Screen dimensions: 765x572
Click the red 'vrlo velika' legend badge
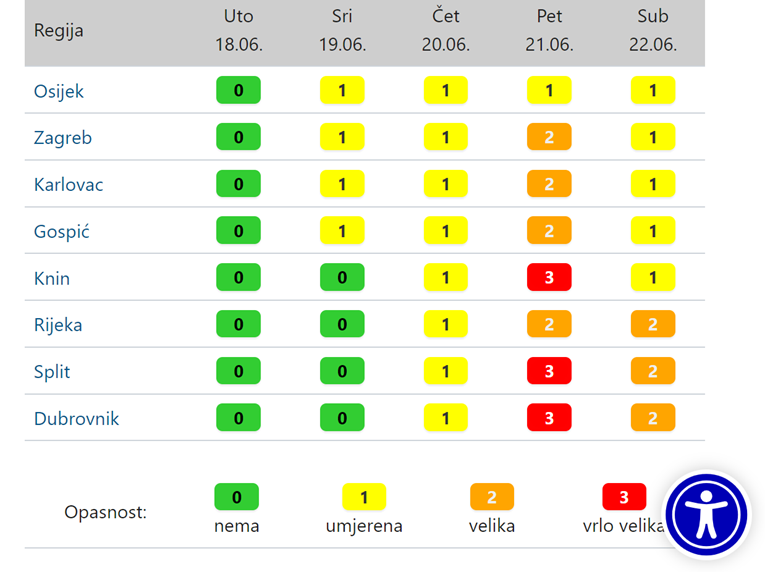click(624, 497)
